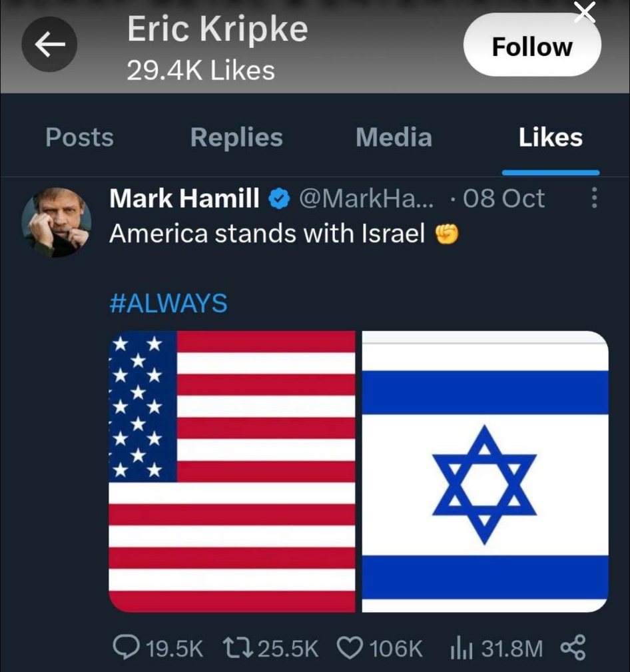This screenshot has height=672, width=630.
Task: Switch to the Posts tab
Action: click(x=80, y=138)
